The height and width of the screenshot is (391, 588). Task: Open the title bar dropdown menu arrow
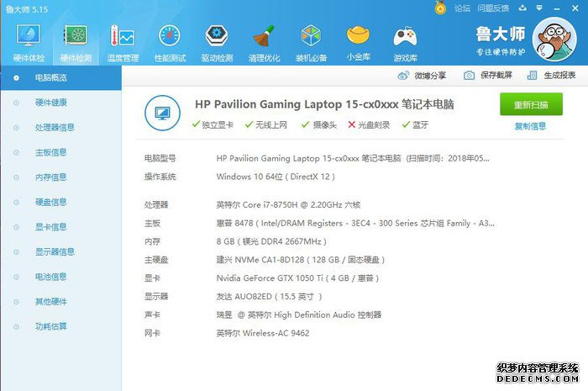[539, 8]
